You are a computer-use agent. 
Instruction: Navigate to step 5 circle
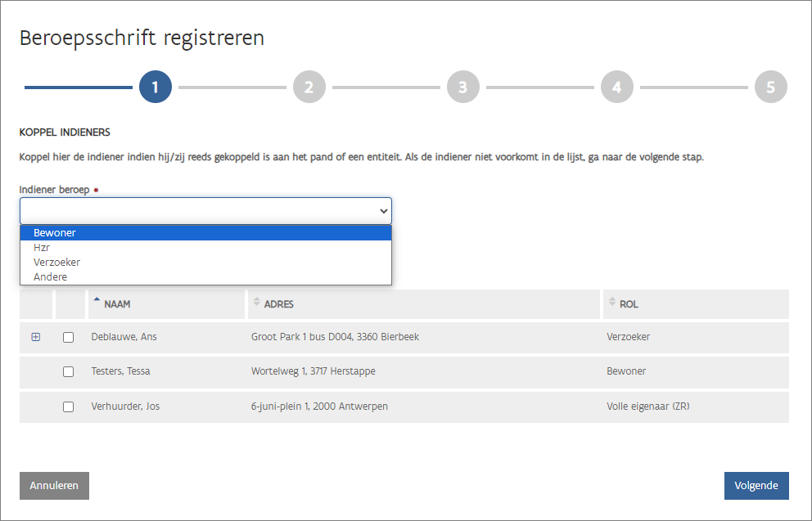[x=771, y=87]
